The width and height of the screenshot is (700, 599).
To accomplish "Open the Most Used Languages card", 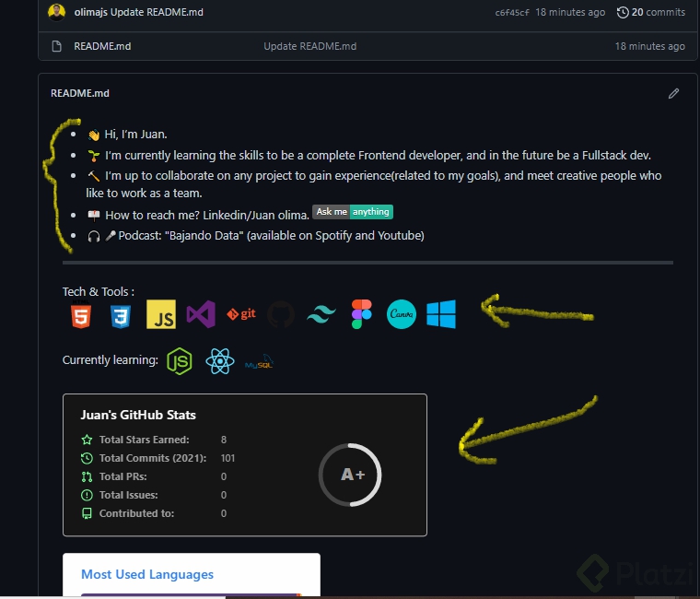I will click(x=192, y=574).
